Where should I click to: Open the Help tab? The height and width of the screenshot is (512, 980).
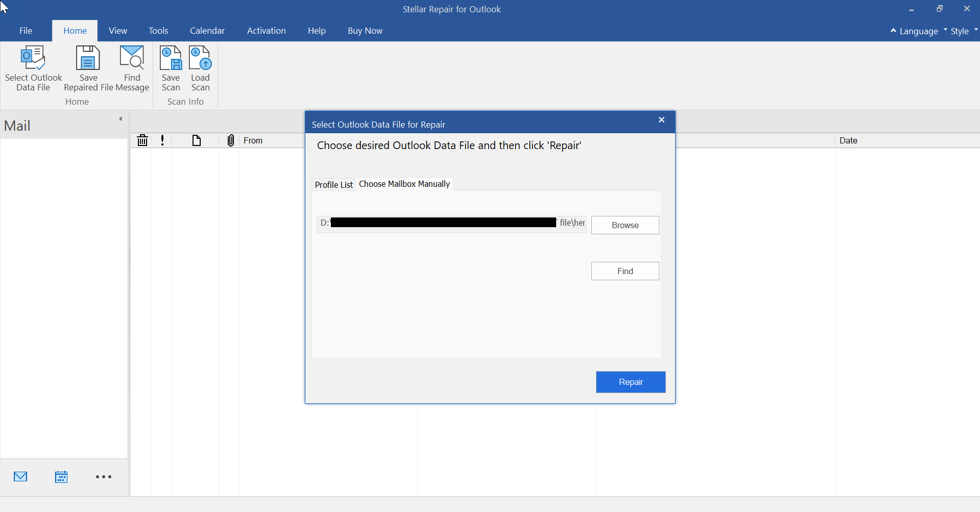[317, 31]
